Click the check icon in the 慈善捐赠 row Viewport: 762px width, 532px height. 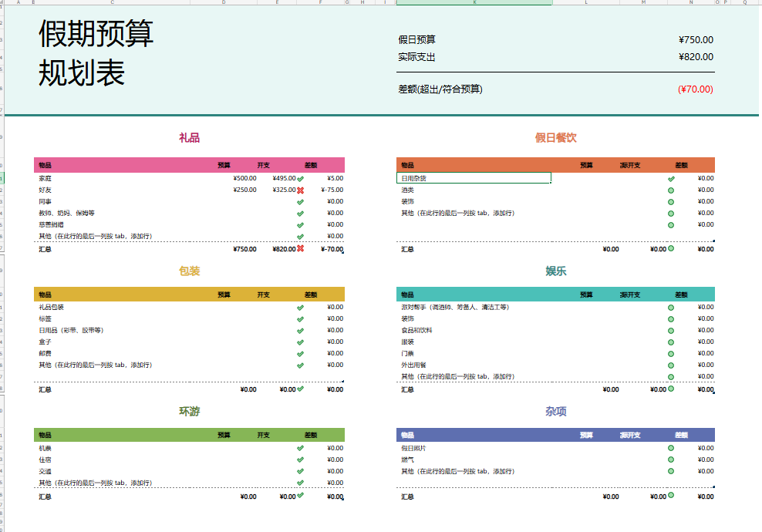point(300,225)
